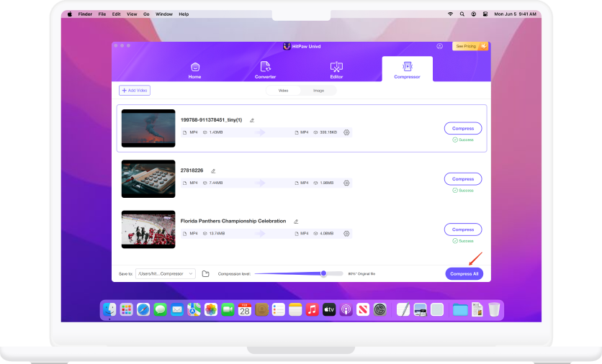The image size is (602, 364).
Task: Click the Add Video button
Action: point(135,91)
